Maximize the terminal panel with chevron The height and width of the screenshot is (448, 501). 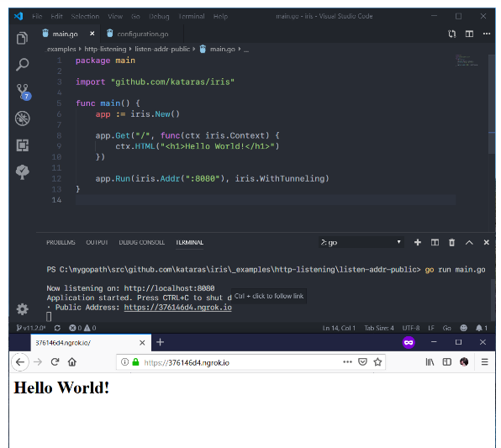(469, 243)
